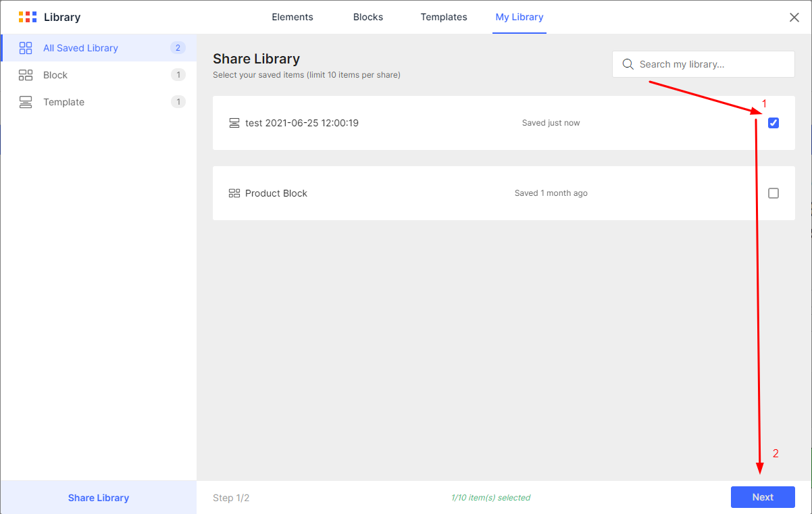The width and height of the screenshot is (812, 514).
Task: Click the Template icon in sidebar
Action: click(26, 102)
